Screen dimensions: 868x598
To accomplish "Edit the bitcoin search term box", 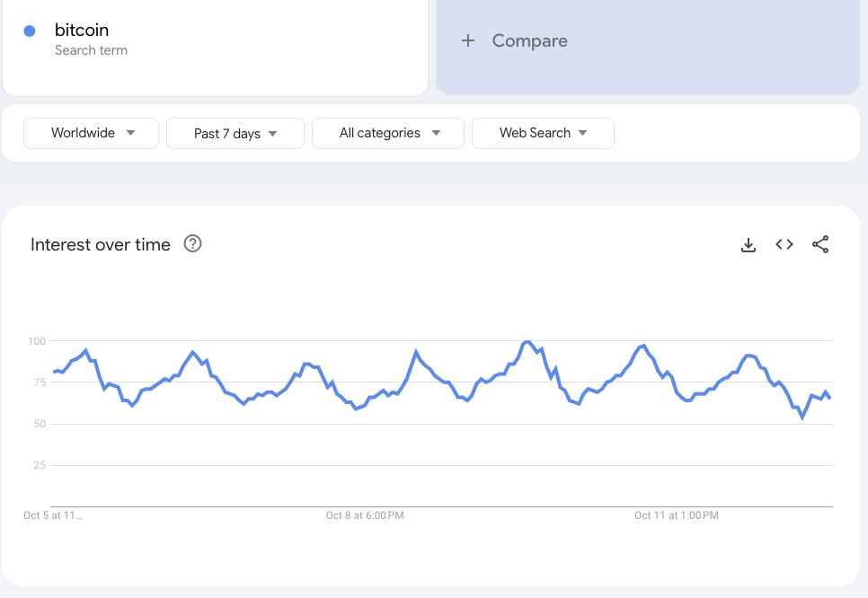I will pos(216,40).
